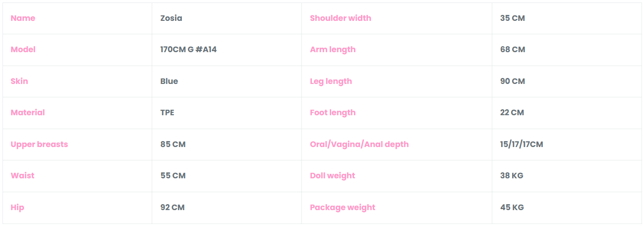Click the Arm length label

point(333,50)
